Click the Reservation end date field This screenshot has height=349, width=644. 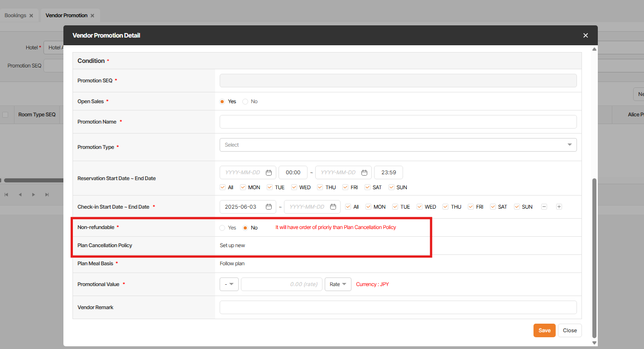coord(343,172)
